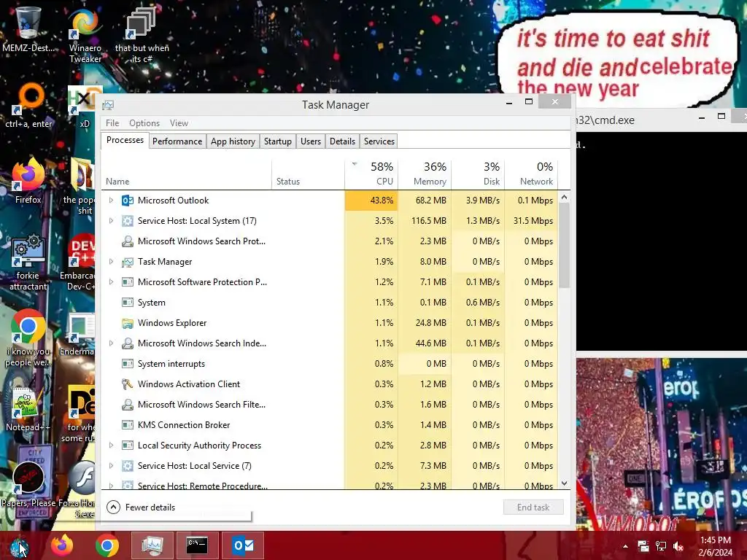747x560 pixels.
Task: Click the Task Manager title bar icon
Action: 108,105
